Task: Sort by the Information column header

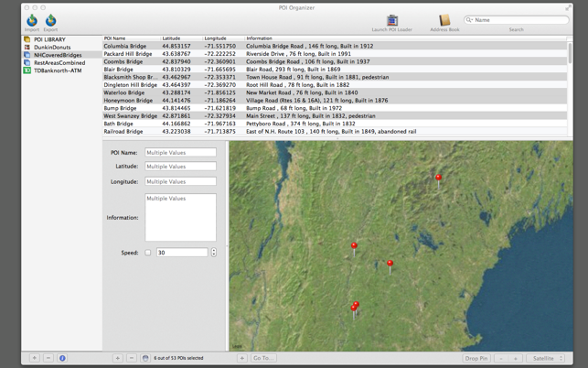Action: tap(405, 38)
